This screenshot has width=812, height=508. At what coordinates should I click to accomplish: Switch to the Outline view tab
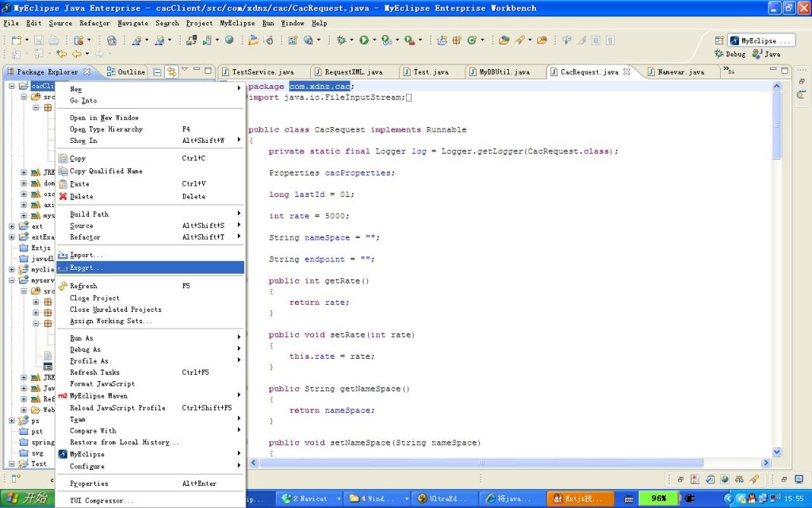click(131, 71)
